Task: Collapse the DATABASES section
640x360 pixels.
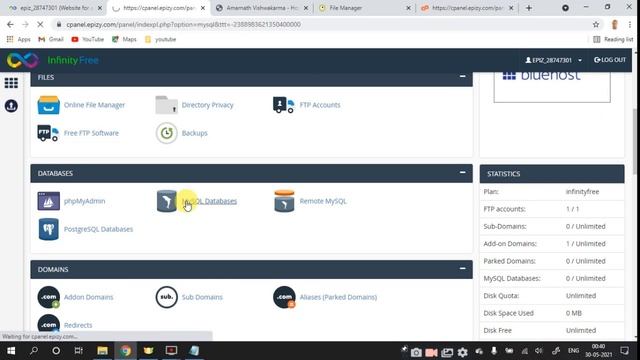Action: [462, 173]
